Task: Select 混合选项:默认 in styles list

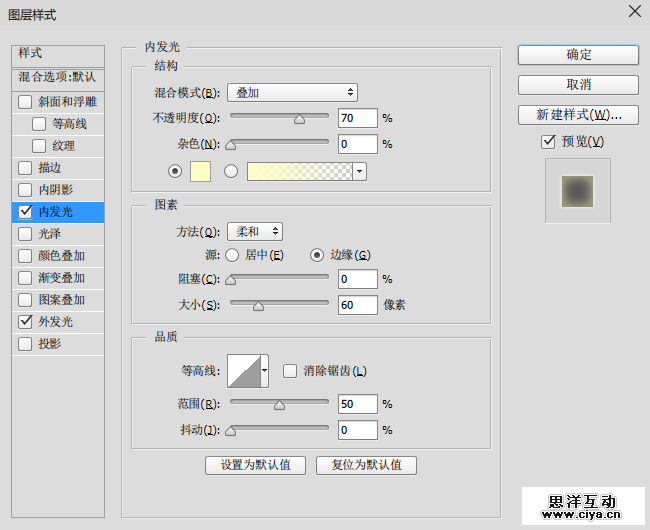Action: [57, 77]
